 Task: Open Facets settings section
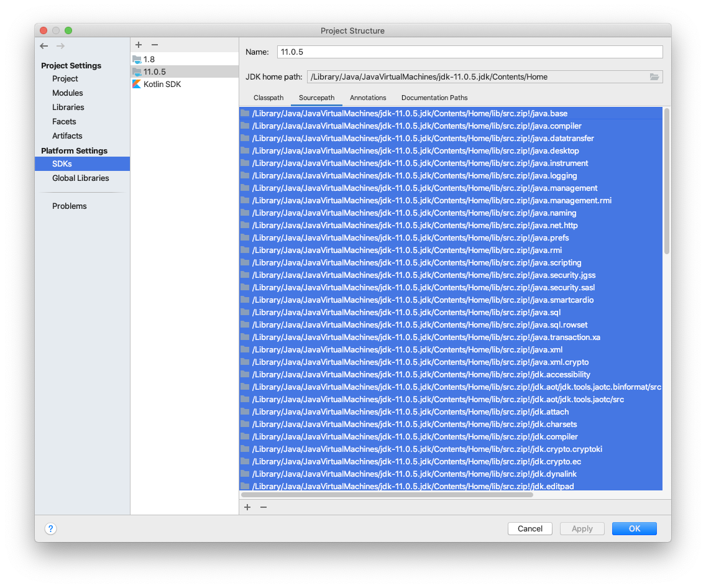(x=64, y=122)
